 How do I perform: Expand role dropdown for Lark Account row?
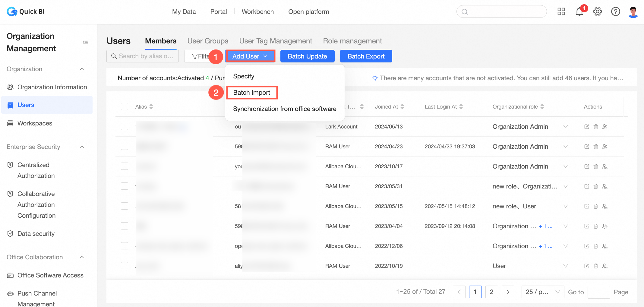coord(565,127)
